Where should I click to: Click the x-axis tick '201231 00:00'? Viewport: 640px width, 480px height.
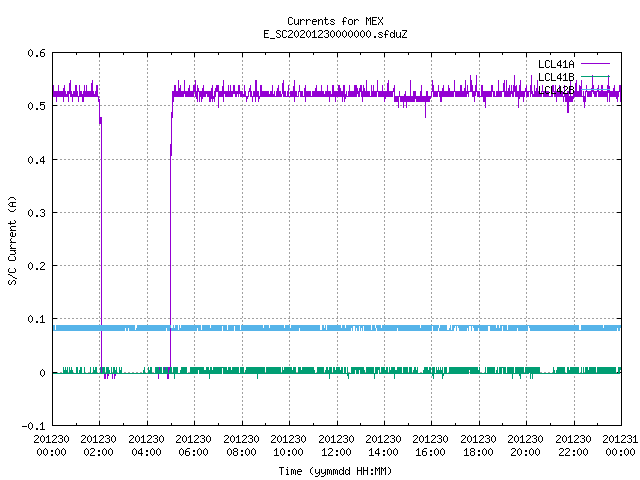click(x=620, y=445)
